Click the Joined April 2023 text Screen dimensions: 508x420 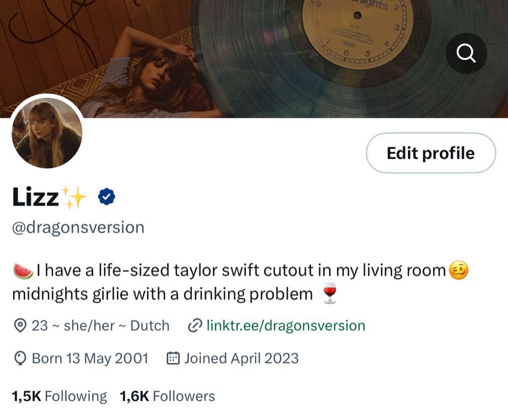click(241, 358)
